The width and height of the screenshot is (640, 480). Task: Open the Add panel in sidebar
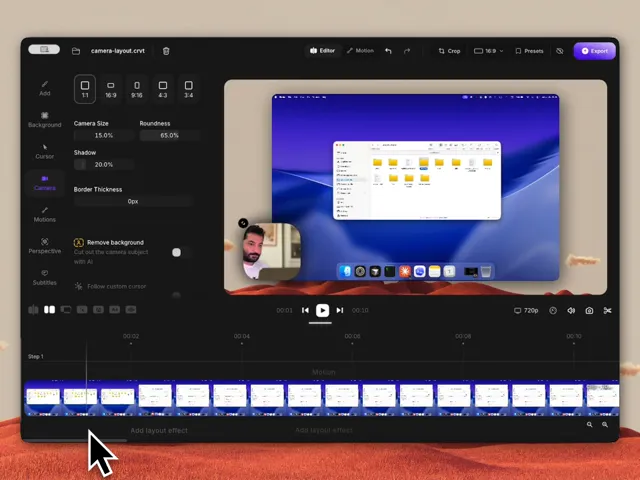(44, 88)
